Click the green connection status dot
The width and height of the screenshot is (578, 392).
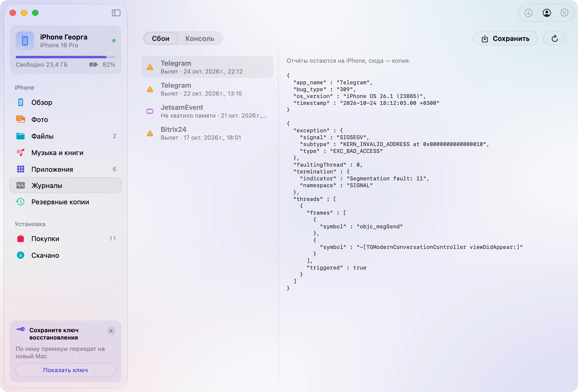pyautogui.click(x=114, y=40)
